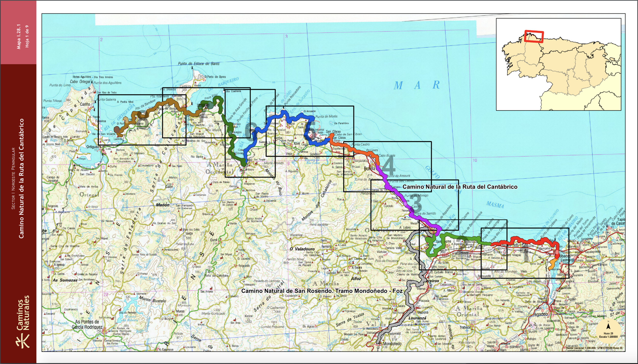Click the 'Punta de Estaca de Bares' label
Image resolution: width=638 pixels, height=364 pixels.
click(199, 64)
